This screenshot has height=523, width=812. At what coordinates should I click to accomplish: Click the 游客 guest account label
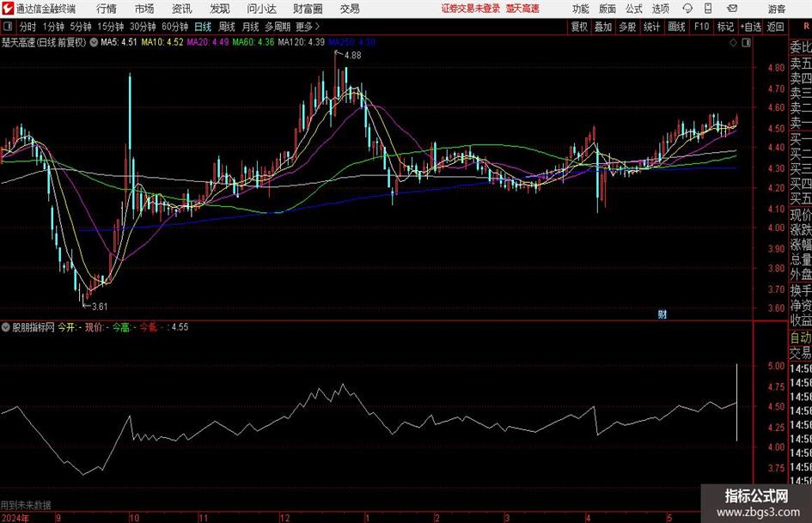pyautogui.click(x=776, y=9)
